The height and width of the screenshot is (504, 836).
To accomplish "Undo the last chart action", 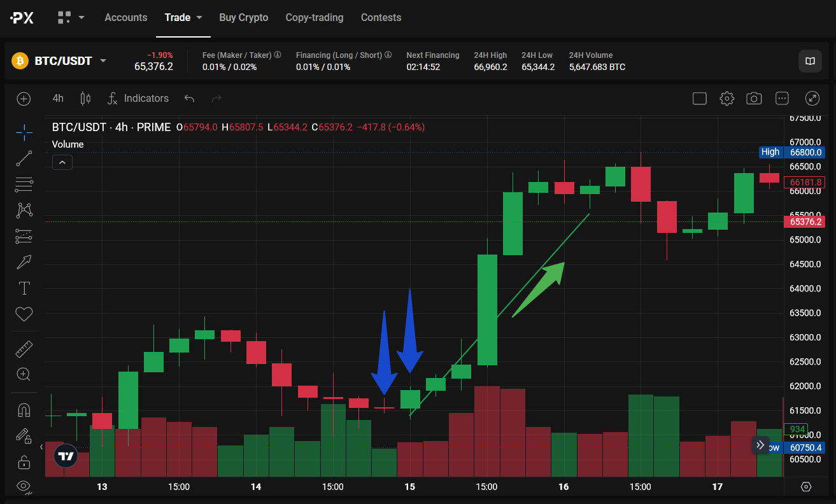I will pos(189,98).
